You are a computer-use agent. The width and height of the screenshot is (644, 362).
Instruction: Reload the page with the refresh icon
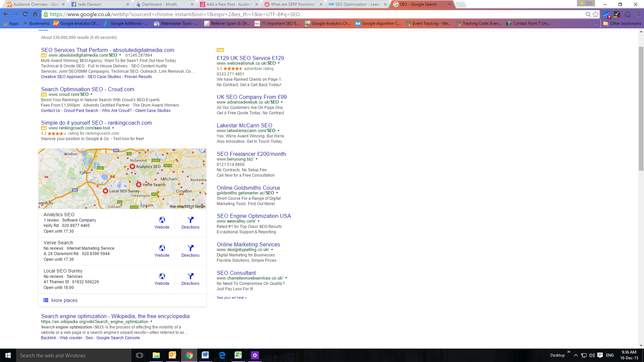click(25, 14)
